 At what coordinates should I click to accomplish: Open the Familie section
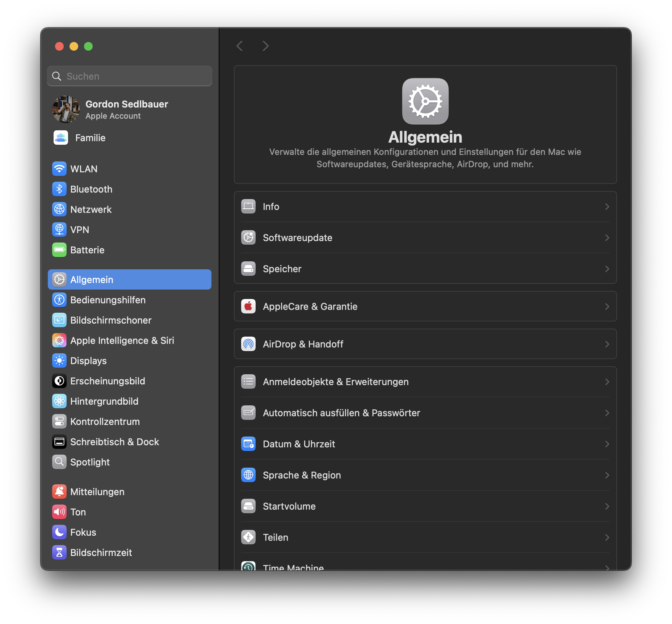[x=90, y=138]
